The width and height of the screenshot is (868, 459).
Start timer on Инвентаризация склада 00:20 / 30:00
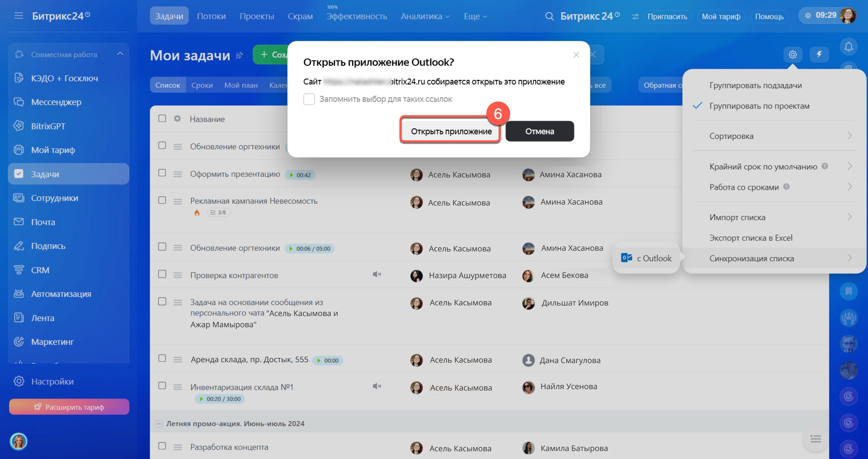(220, 399)
